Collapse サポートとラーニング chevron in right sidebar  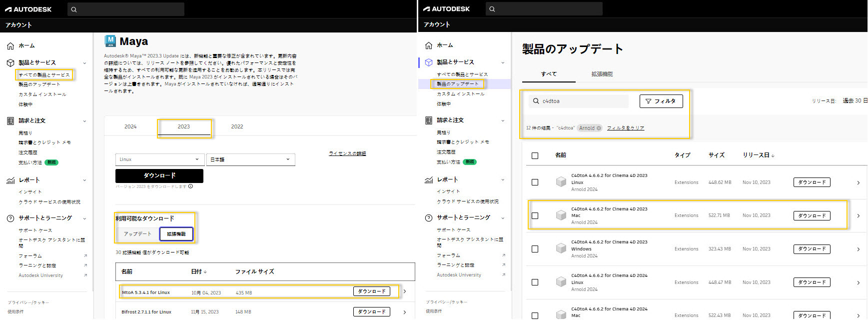(503, 218)
